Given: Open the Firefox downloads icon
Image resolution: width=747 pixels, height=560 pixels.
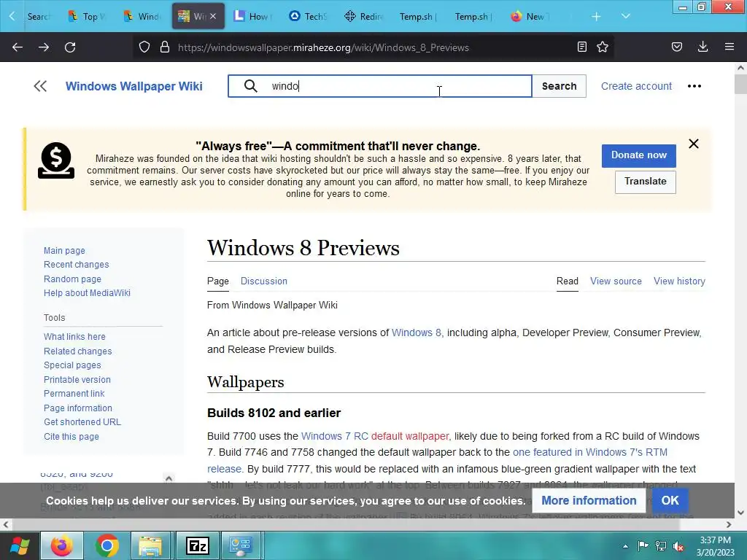Looking at the screenshot, I should click(x=703, y=47).
